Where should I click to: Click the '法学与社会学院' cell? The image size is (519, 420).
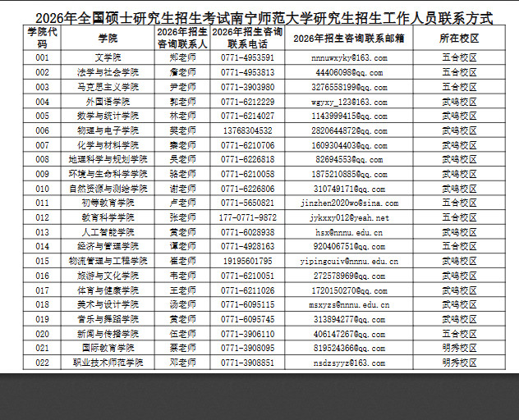point(108,72)
